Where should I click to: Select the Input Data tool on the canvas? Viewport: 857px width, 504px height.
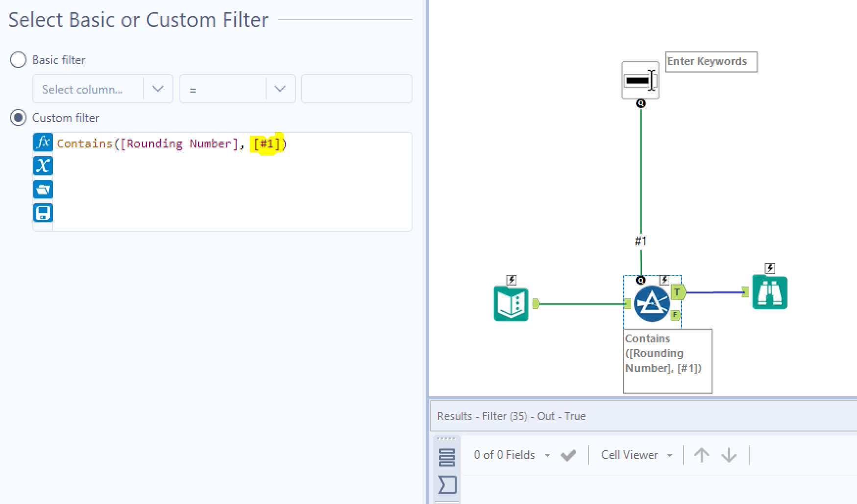[x=511, y=304]
